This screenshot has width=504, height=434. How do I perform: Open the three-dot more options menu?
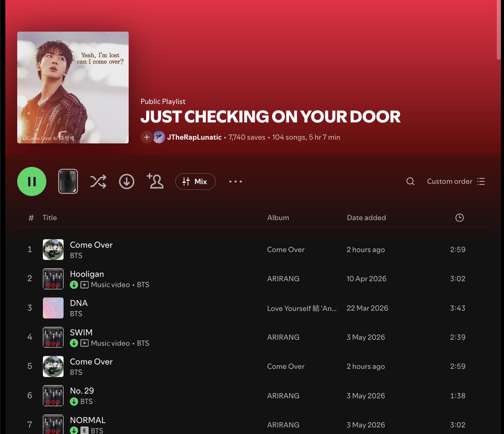click(x=236, y=181)
